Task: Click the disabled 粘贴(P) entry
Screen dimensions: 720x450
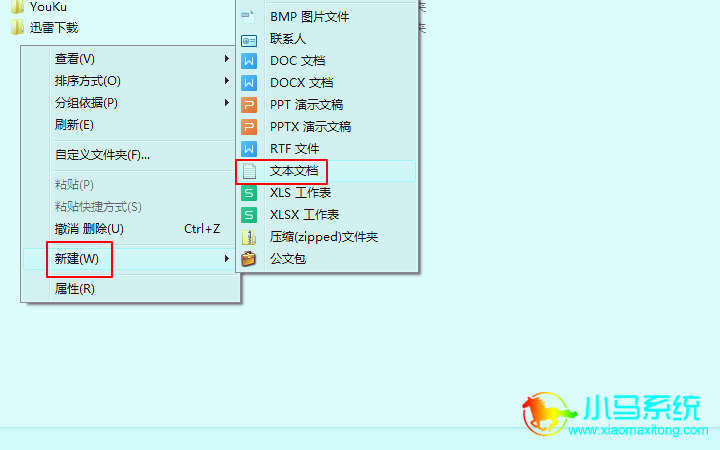Action: click(x=129, y=185)
